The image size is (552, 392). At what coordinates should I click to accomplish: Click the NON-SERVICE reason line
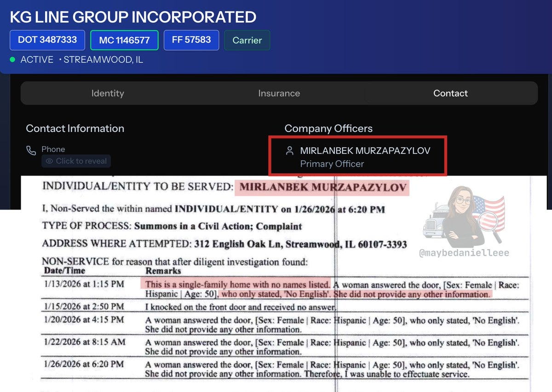[175, 262]
